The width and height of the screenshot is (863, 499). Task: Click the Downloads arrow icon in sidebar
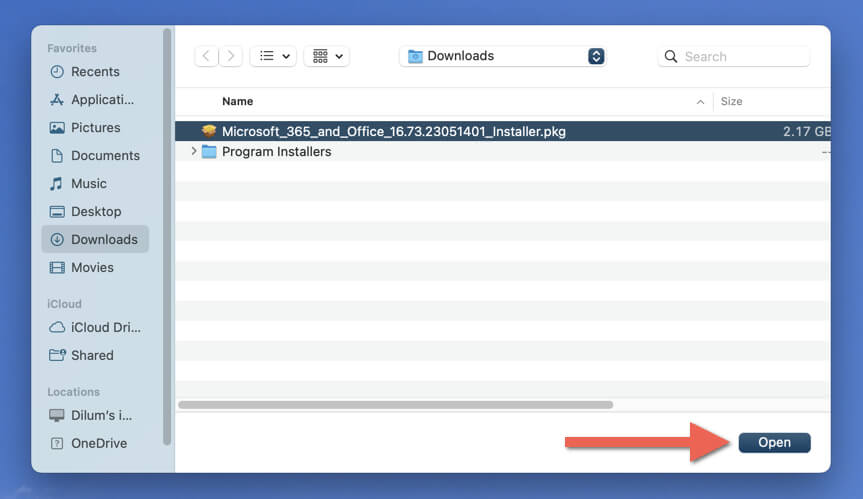(x=57, y=239)
